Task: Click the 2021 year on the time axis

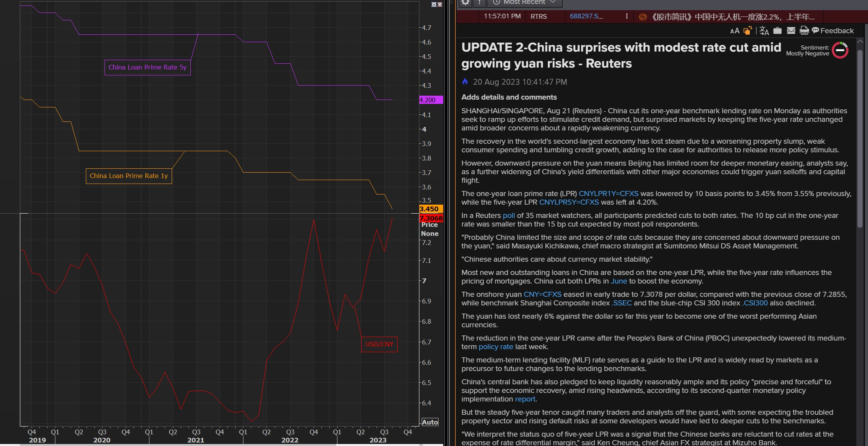Action: tap(196, 440)
